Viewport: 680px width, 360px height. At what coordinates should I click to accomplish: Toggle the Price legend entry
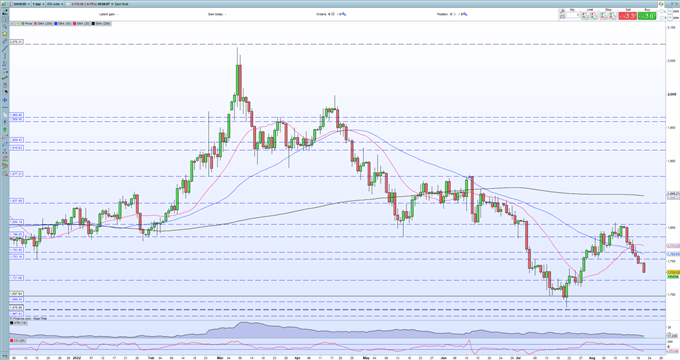tap(27, 23)
